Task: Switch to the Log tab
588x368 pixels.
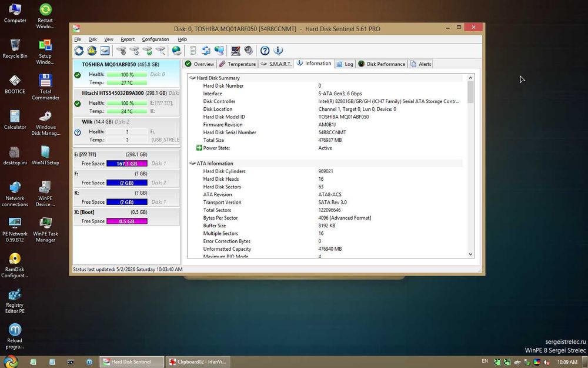Action: tap(345, 64)
